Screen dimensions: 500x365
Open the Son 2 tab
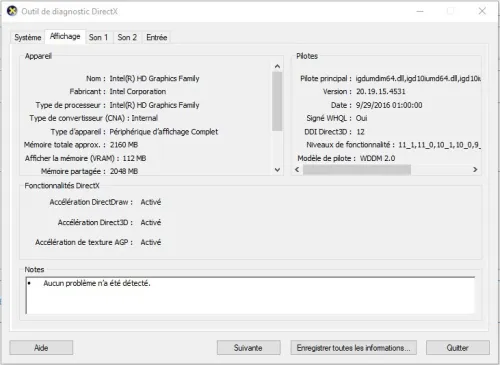click(127, 37)
